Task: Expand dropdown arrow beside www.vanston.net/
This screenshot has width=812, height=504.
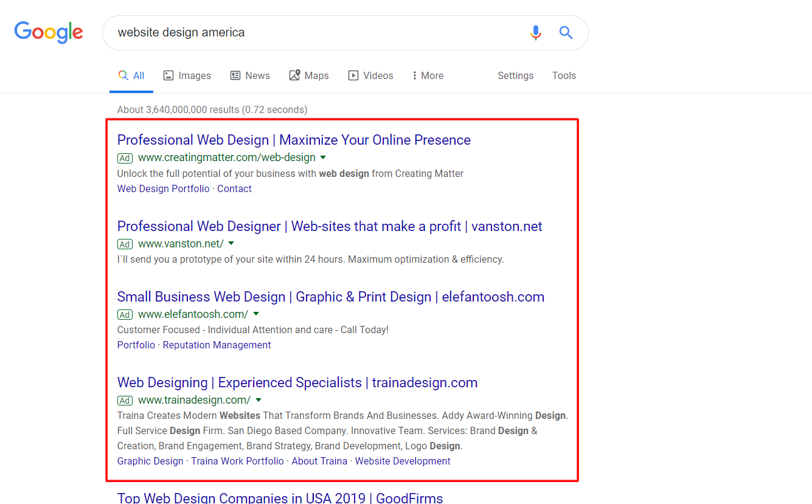Action: tap(231, 244)
